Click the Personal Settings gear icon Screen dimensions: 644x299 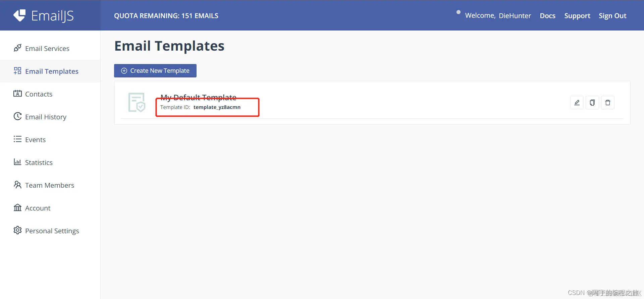point(17,230)
